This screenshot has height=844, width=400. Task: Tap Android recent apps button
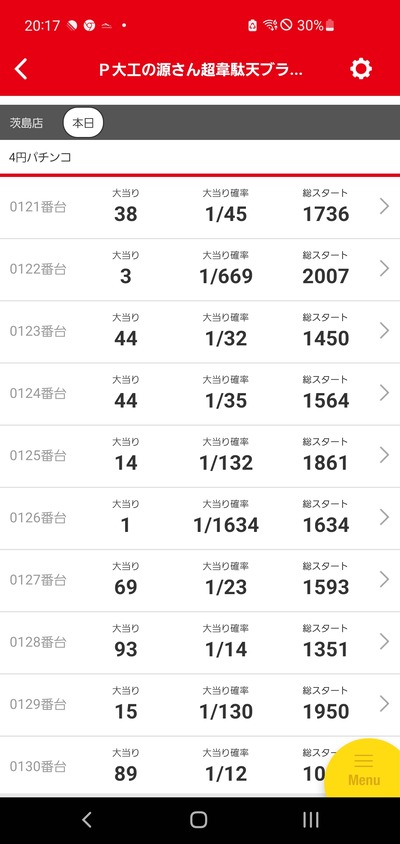311,820
